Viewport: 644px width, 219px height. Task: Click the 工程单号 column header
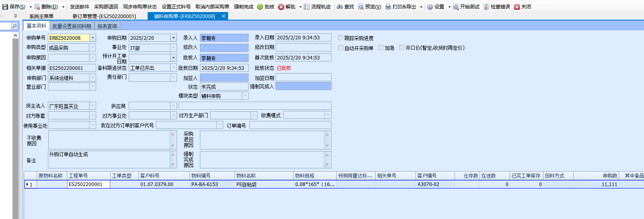coord(88,176)
